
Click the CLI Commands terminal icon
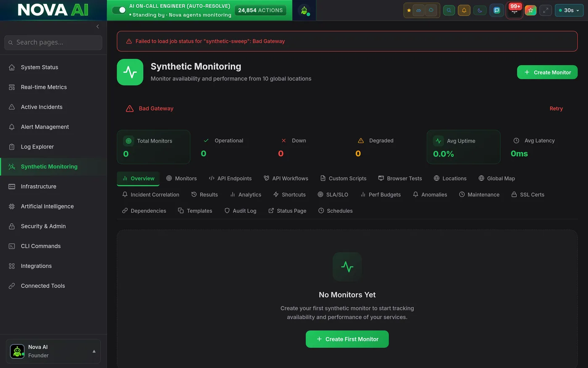point(12,246)
